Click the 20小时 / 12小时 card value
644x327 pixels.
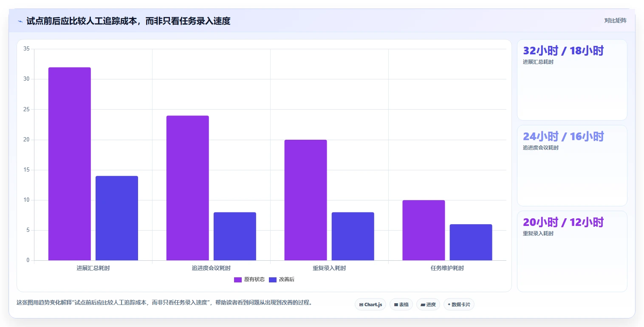pos(563,222)
